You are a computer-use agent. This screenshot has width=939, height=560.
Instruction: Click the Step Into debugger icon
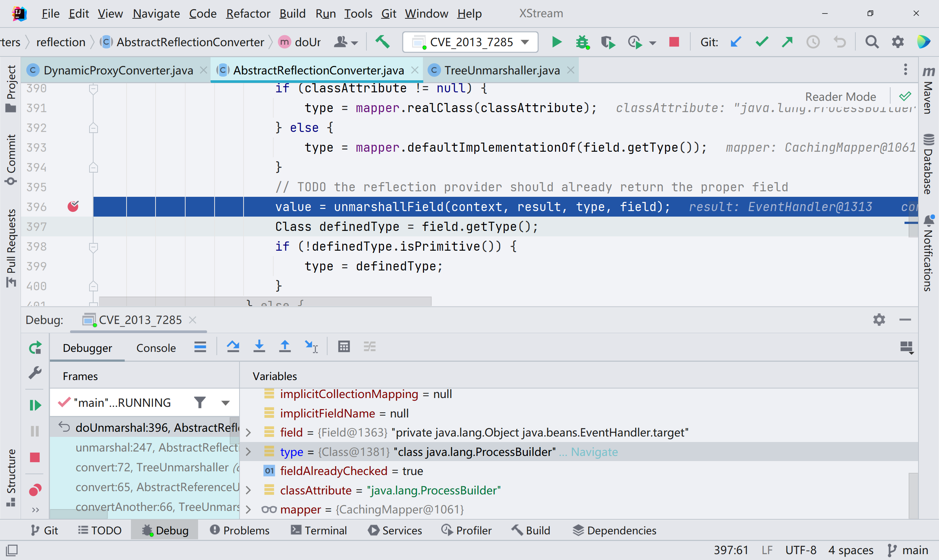tap(259, 346)
